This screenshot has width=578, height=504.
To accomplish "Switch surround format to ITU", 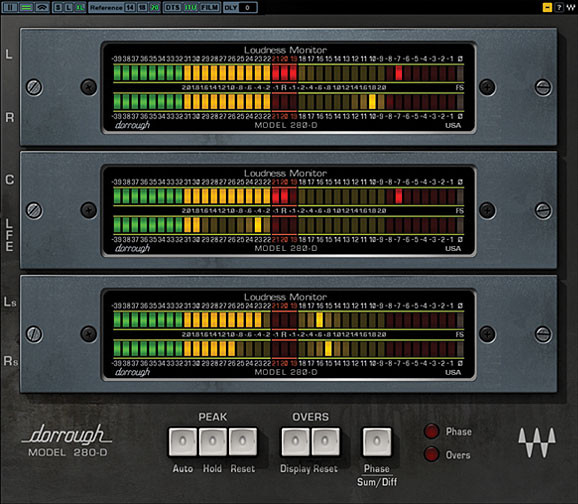I will [191, 7].
